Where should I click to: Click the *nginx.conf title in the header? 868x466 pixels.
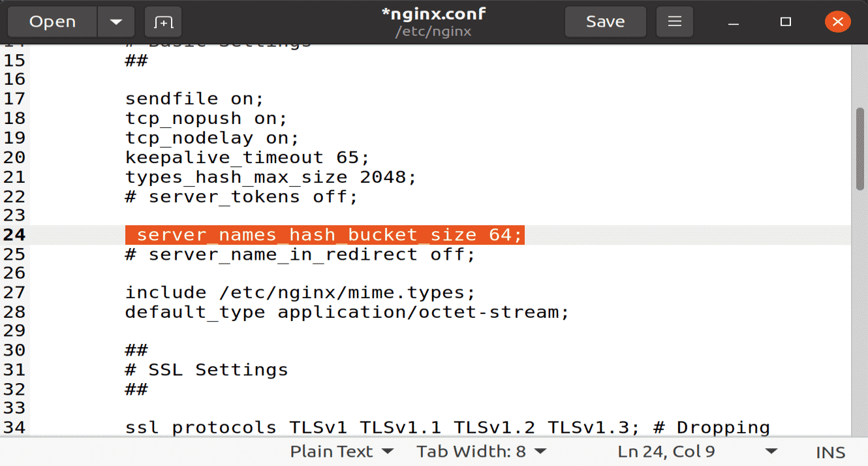(x=433, y=14)
